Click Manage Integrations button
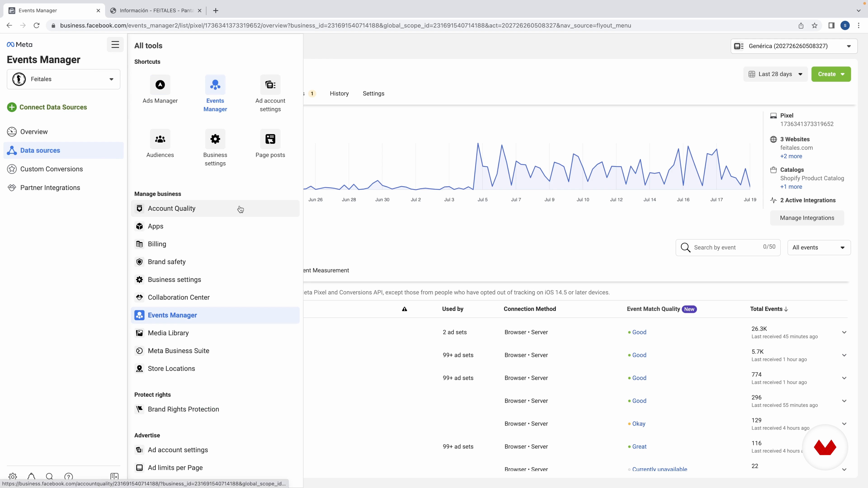Image resolution: width=868 pixels, height=488 pixels. [x=807, y=218]
